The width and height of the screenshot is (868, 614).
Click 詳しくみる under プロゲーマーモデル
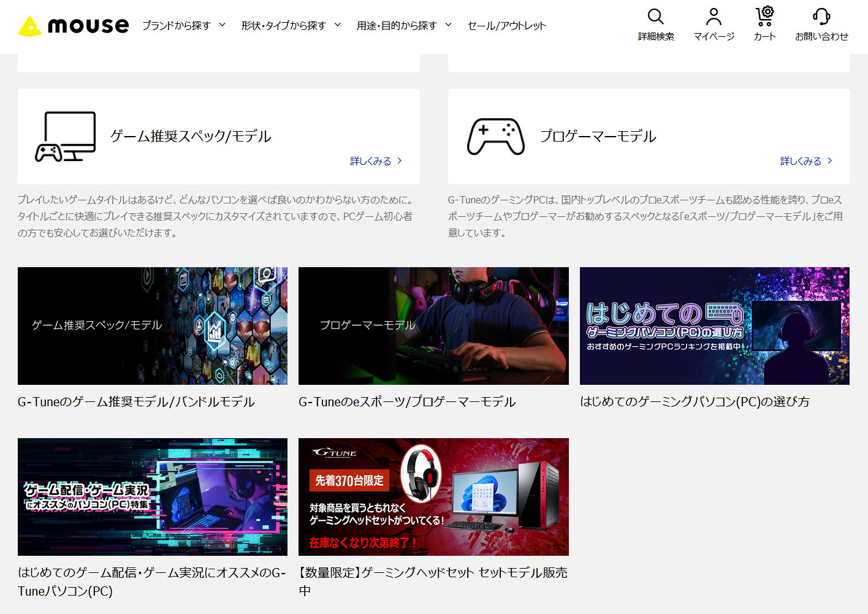(801, 161)
